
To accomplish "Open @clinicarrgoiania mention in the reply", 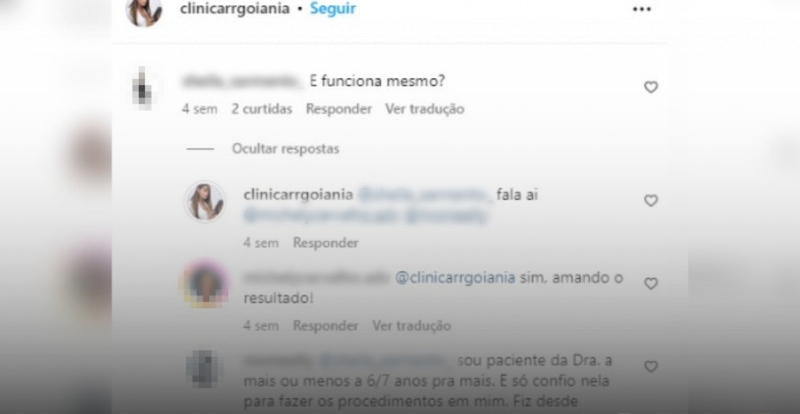I will click(x=455, y=278).
